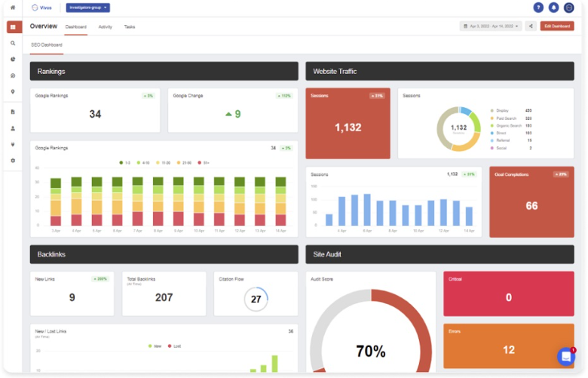This screenshot has width=588, height=378.
Task: Click the Rankings section header
Action: coord(164,72)
